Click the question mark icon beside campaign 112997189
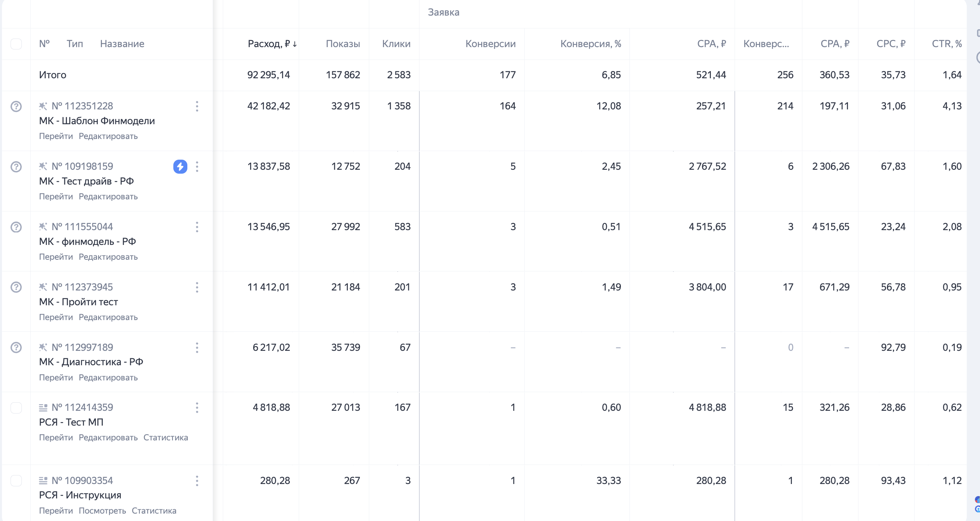The height and width of the screenshot is (521, 980). click(x=16, y=347)
